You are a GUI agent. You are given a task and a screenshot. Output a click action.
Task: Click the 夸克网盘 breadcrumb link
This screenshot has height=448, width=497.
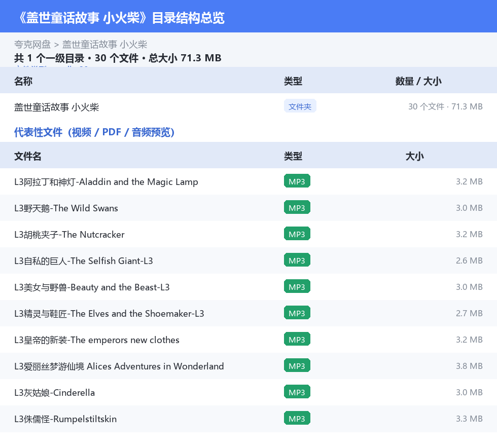[32, 45]
